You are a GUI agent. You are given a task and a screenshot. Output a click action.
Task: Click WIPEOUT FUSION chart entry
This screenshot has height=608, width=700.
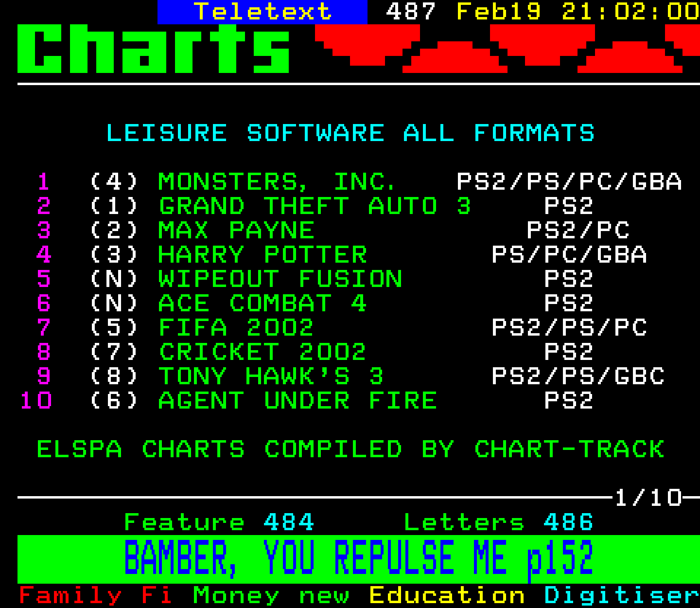pyautogui.click(x=280, y=279)
